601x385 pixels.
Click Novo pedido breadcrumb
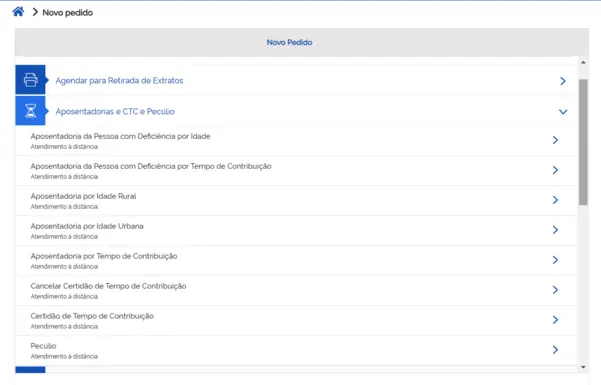pos(67,13)
